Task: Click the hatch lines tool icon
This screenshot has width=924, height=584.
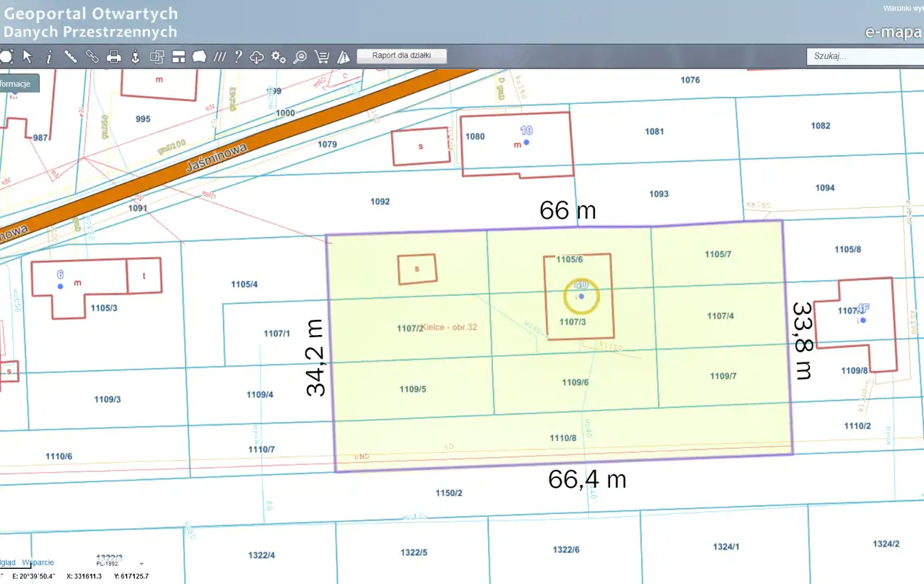Action: (219, 56)
